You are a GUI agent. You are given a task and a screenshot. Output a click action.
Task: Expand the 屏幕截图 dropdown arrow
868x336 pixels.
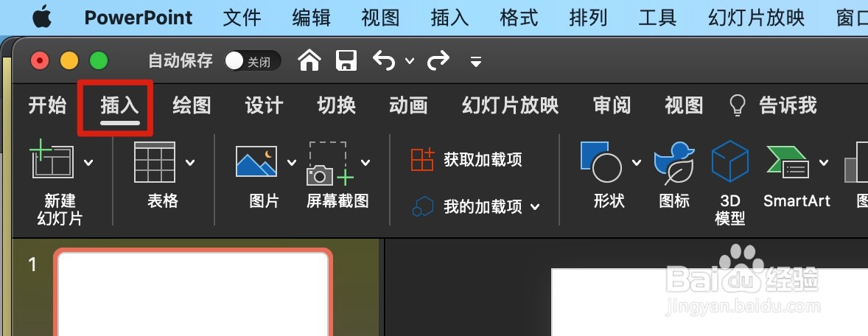[365, 162]
